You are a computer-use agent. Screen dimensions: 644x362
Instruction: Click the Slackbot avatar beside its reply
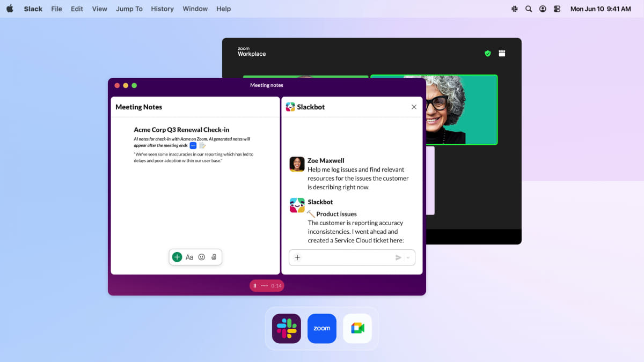[x=297, y=205]
